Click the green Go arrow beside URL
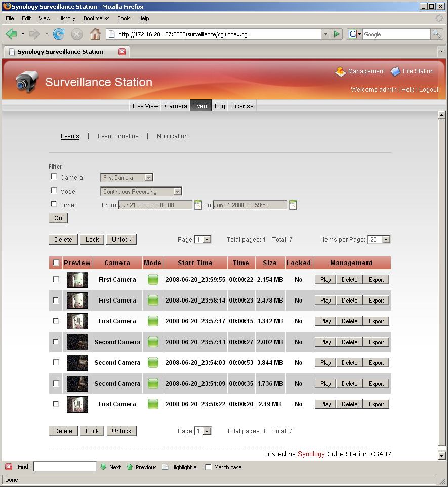 [336, 34]
